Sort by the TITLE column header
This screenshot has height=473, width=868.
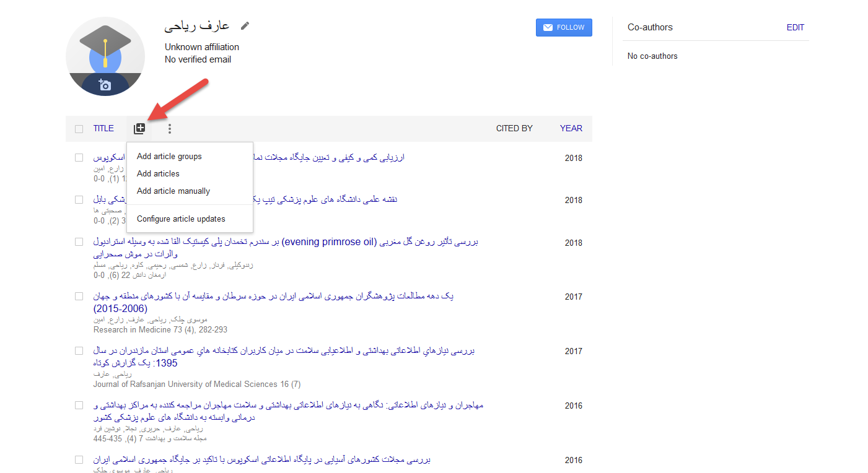pyautogui.click(x=103, y=129)
